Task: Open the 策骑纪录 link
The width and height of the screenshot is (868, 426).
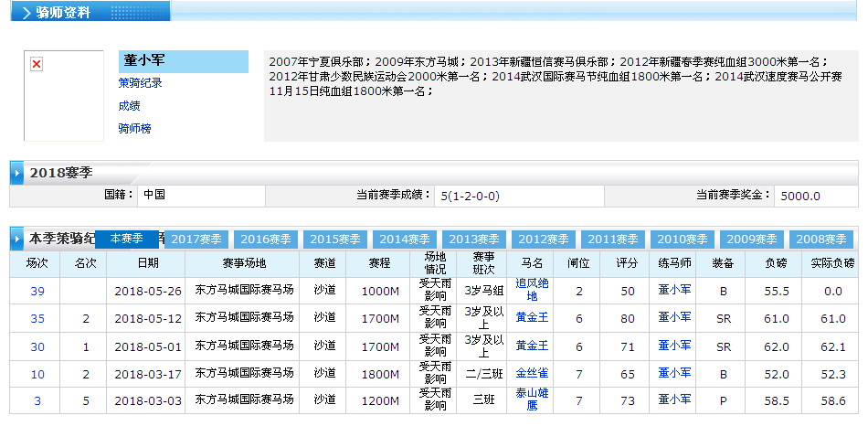Action: [140, 83]
